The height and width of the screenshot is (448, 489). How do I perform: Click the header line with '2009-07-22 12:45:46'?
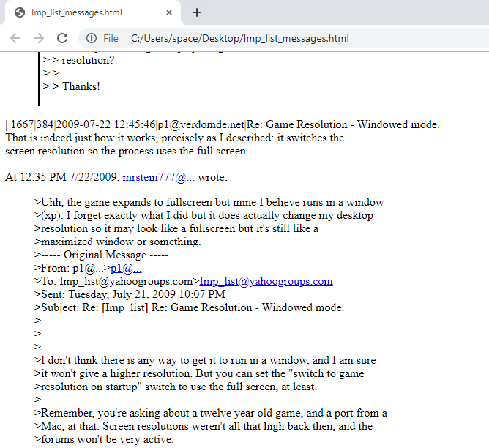click(x=223, y=124)
